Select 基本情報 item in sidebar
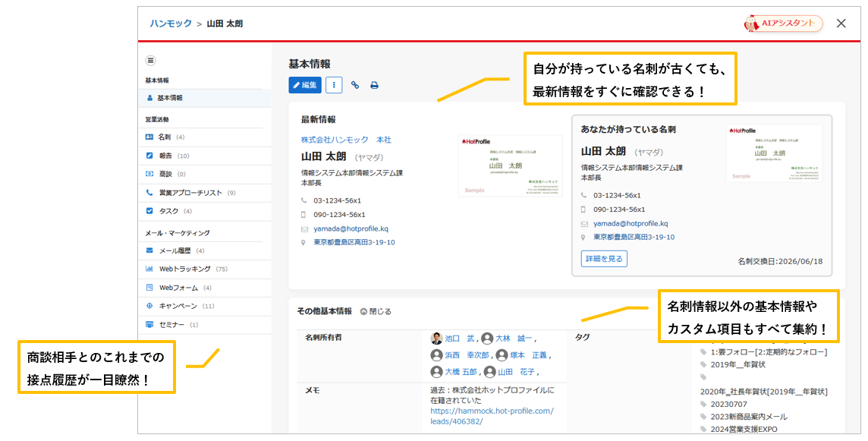The image size is (868, 441). (x=205, y=98)
